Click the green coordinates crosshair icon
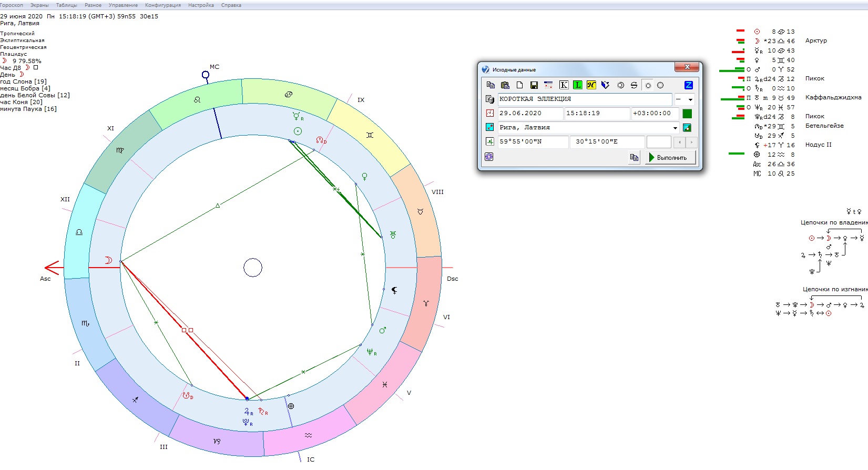 [x=489, y=141]
